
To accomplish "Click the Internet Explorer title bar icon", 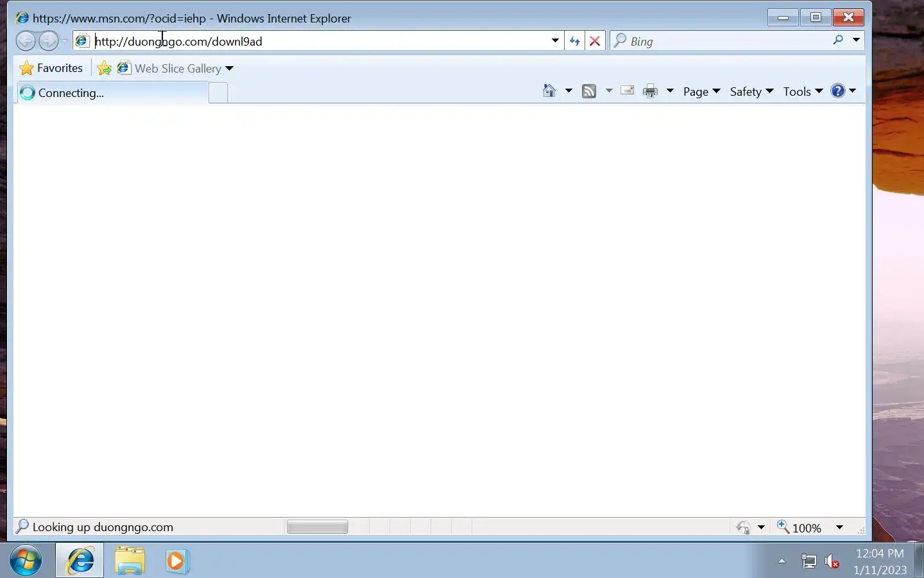I will (22, 18).
